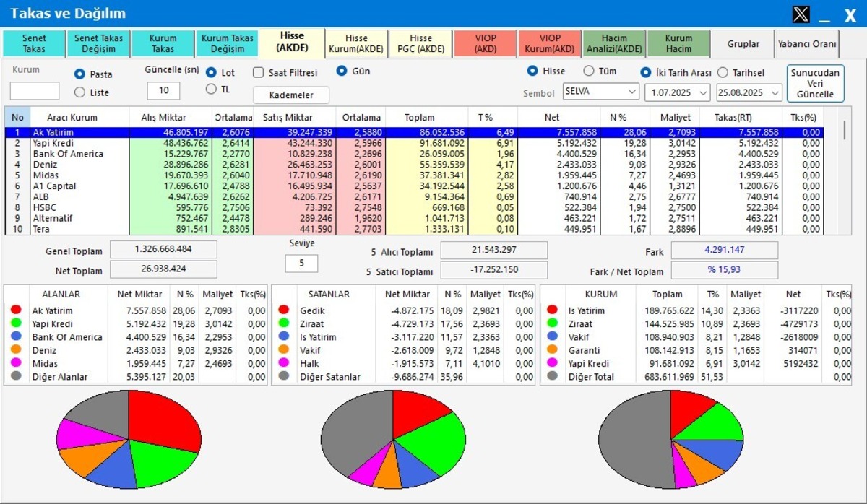Click red swatch beside Gedik in SATANLAR

pos(284,310)
